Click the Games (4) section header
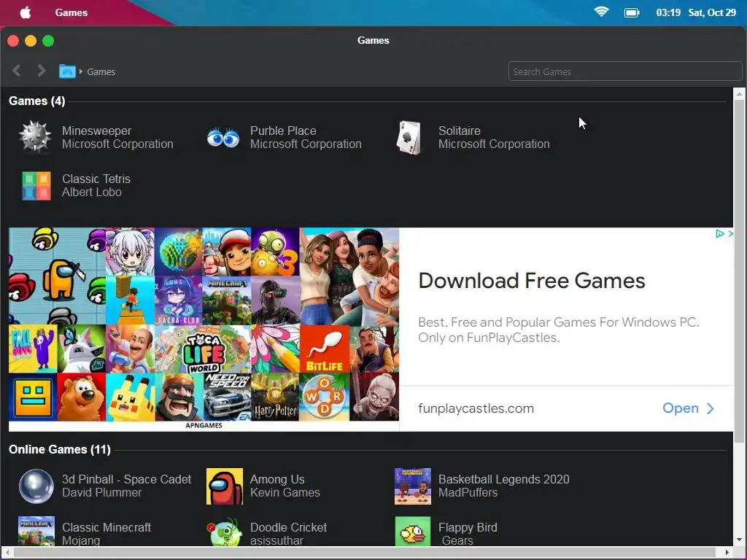This screenshot has width=747, height=560. tap(37, 101)
